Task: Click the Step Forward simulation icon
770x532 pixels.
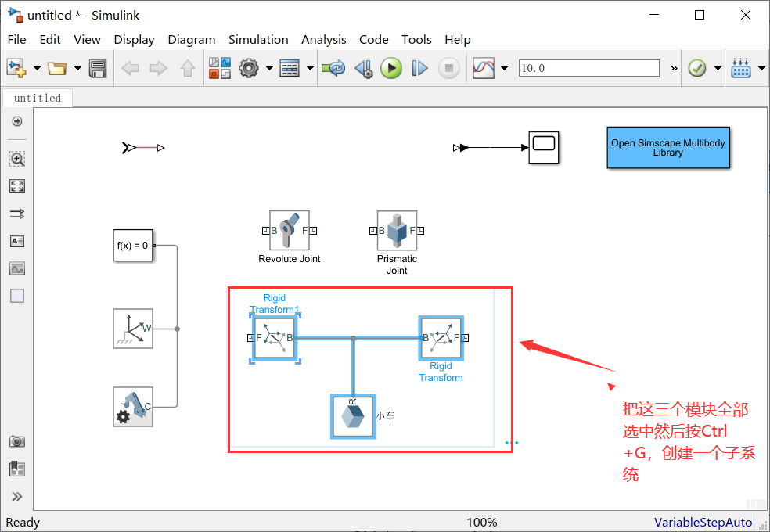Action: click(419, 68)
